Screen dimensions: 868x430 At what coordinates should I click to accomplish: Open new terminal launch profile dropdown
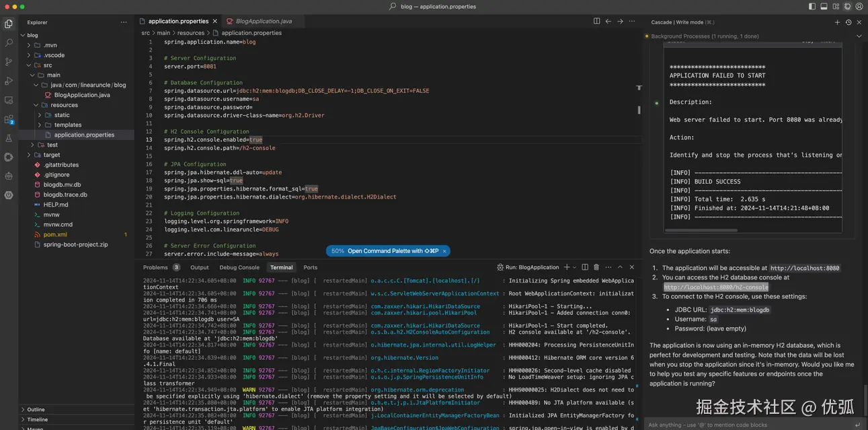pyautogui.click(x=575, y=267)
